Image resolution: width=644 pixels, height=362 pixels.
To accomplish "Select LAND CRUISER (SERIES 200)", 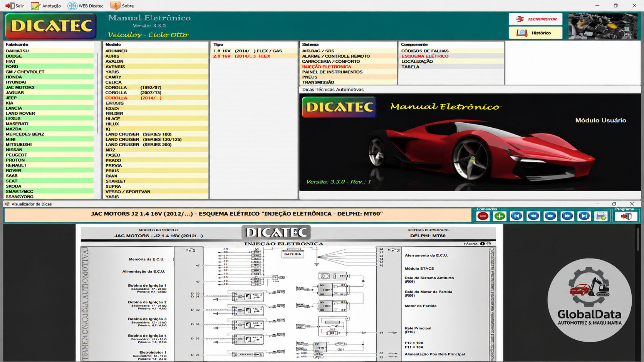I will tap(156, 145).
